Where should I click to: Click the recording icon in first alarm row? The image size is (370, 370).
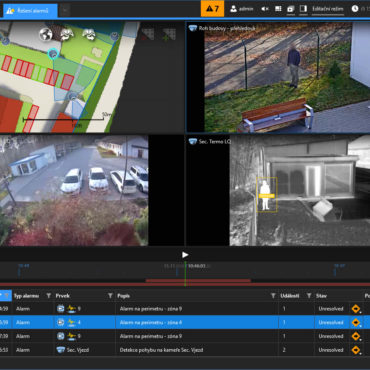[x=60, y=309]
